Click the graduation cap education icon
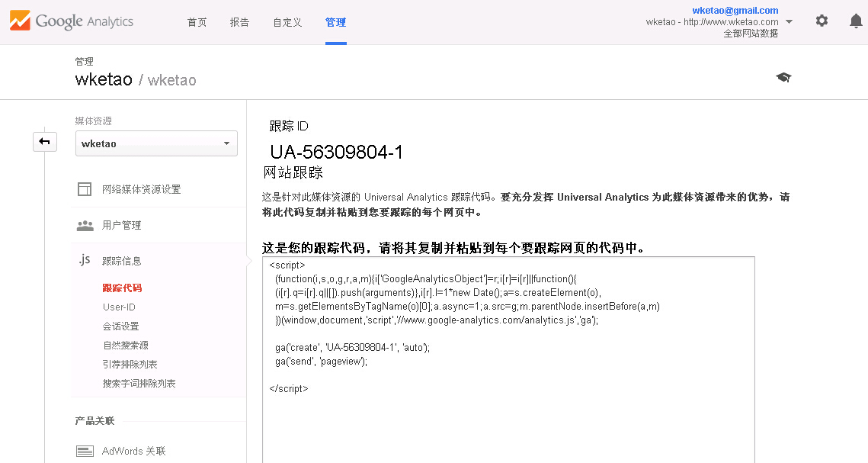868x463 pixels. coord(783,78)
